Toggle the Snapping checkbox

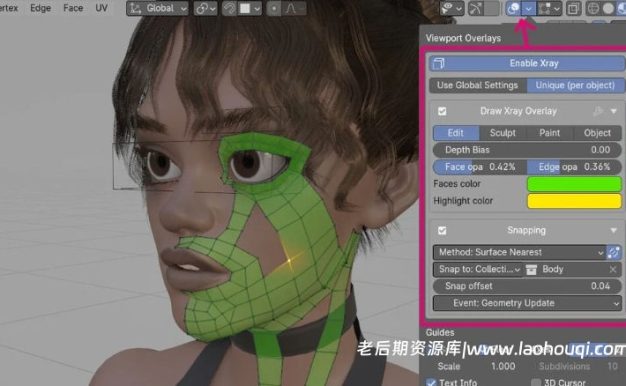(x=442, y=230)
